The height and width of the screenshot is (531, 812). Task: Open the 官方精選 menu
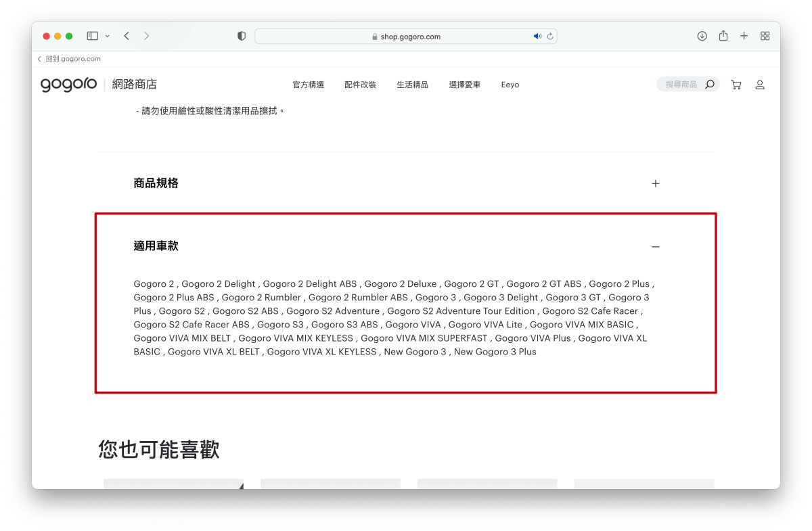(309, 85)
